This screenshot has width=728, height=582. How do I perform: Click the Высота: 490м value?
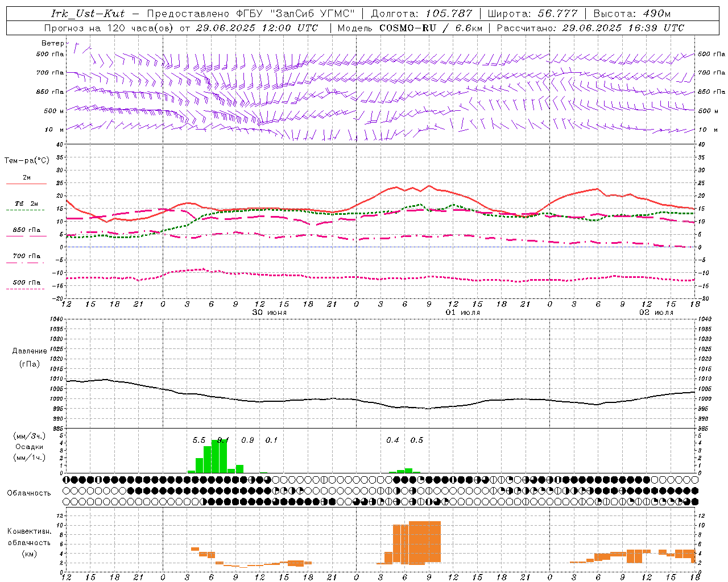pyautogui.click(x=632, y=14)
